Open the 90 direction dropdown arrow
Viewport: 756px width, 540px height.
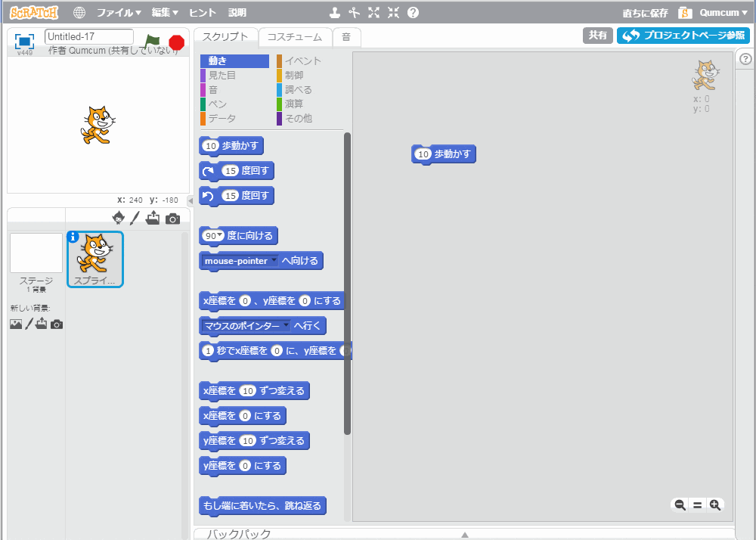pos(220,235)
